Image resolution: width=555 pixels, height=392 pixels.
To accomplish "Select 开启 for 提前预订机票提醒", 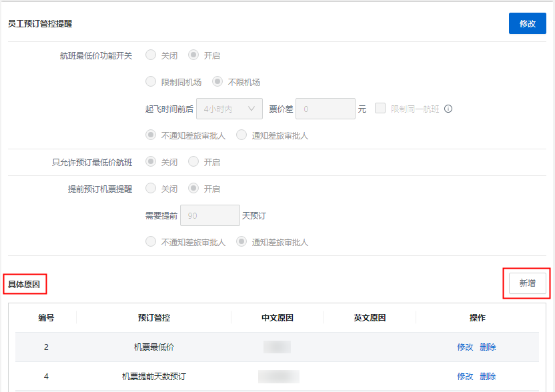I will coord(193,188).
